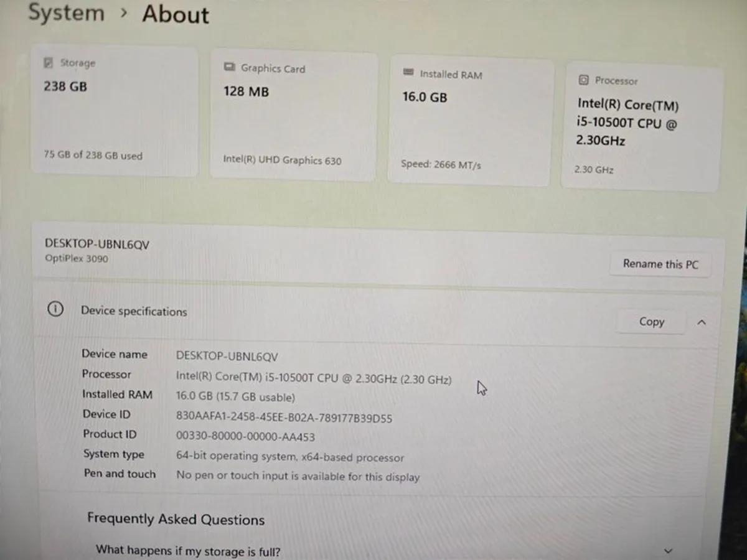Expand the question about storage being full
Screen dimensions: 747x560
[668, 550]
